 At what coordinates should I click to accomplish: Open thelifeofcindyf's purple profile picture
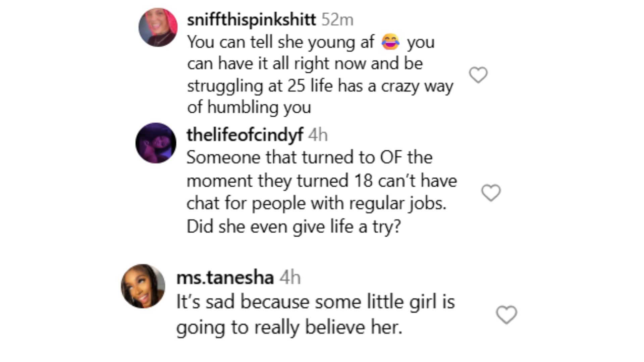point(156,143)
